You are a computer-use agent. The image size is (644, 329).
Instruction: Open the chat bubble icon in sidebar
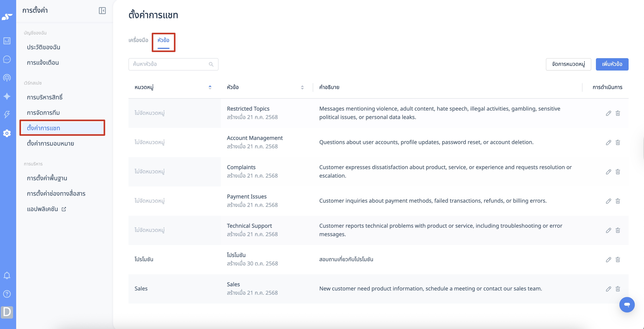pyautogui.click(x=7, y=59)
